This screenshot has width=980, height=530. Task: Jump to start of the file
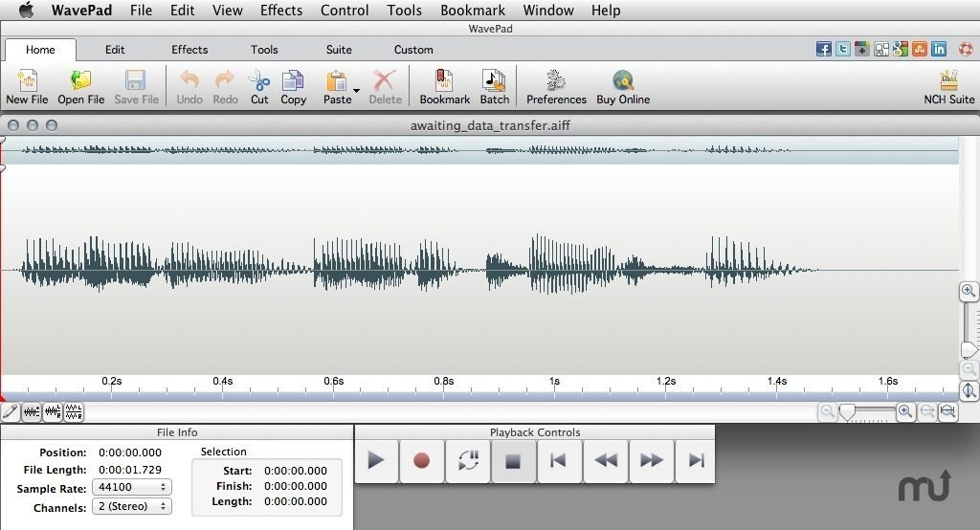(559, 460)
